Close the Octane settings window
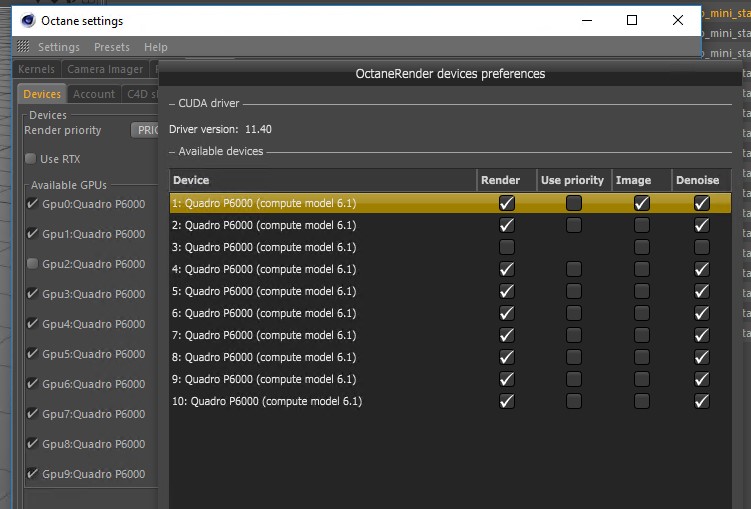Screen dimensions: 751x509 678,20
